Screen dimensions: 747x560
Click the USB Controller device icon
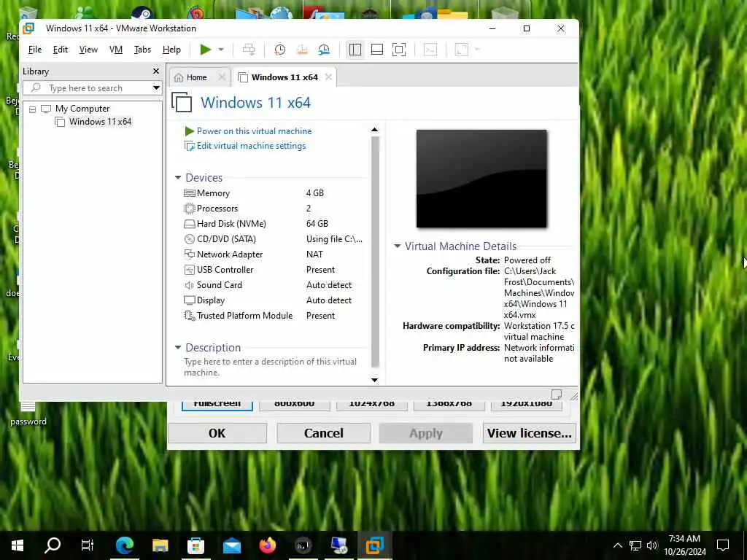190,270
